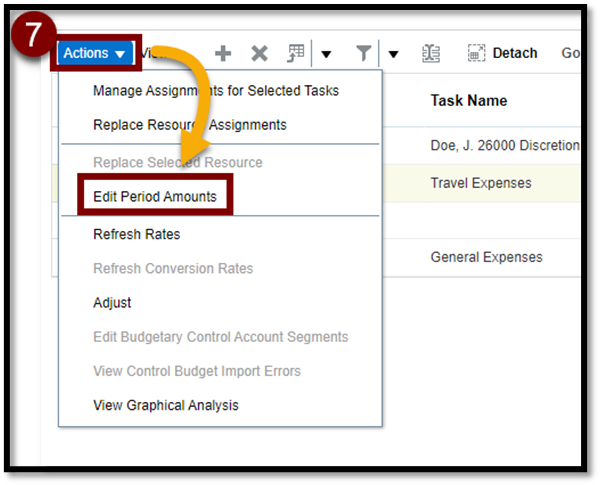Select the Travel Expenses task row
600x485 pixels.
tap(480, 183)
